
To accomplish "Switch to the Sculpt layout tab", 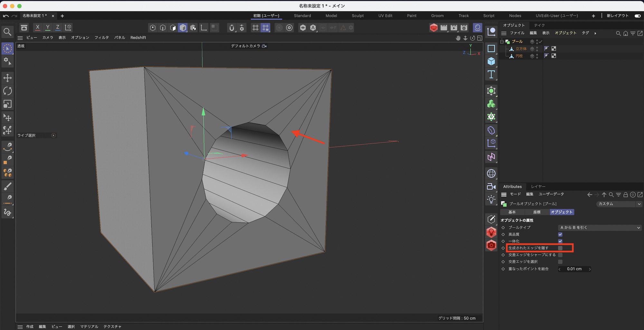I will tap(357, 16).
